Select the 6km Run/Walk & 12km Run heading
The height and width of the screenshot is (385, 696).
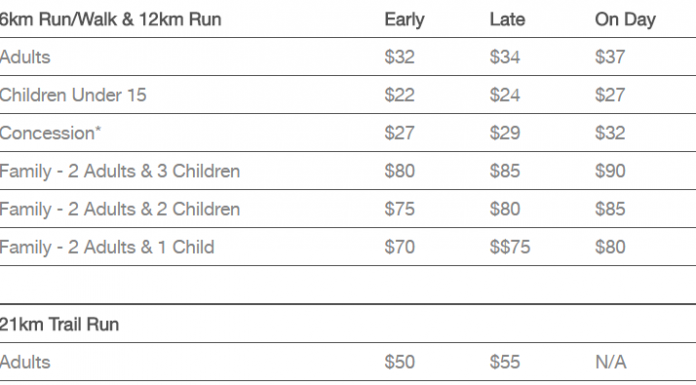[x=110, y=20]
